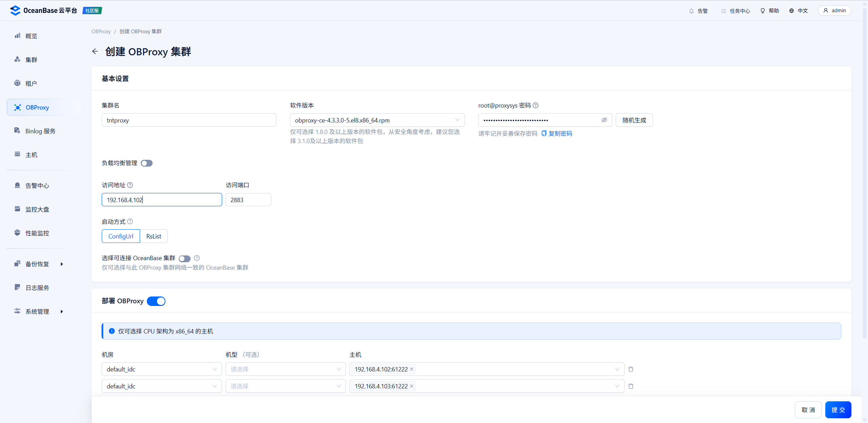The width and height of the screenshot is (868, 423).
Task: Disable the 部署 OBProxy toggle
Action: (x=156, y=301)
